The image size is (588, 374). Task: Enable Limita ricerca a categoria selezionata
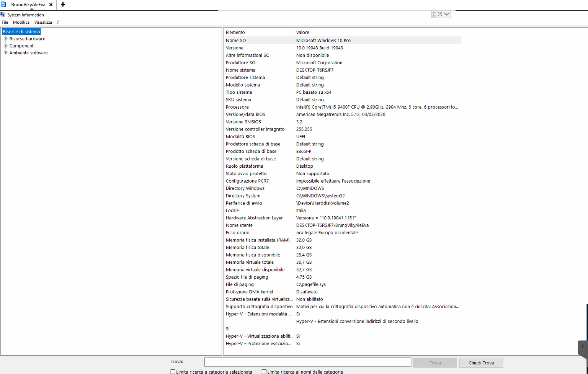(x=173, y=372)
